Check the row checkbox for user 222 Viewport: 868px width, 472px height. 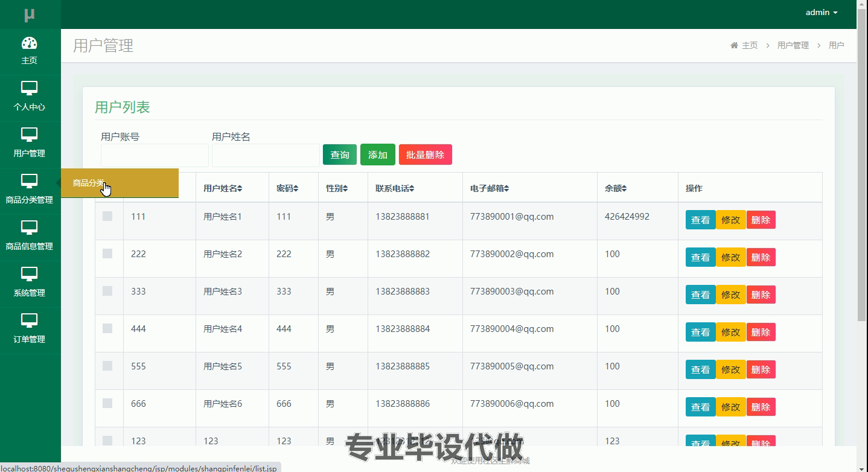107,254
